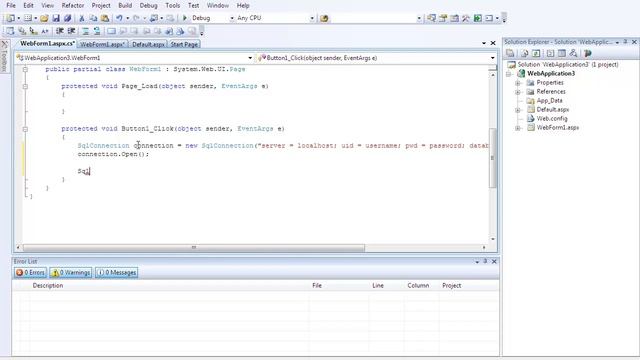Screen dimensions: 640x360
Task: Click the Find in Files icon
Action: click(x=324, y=18)
